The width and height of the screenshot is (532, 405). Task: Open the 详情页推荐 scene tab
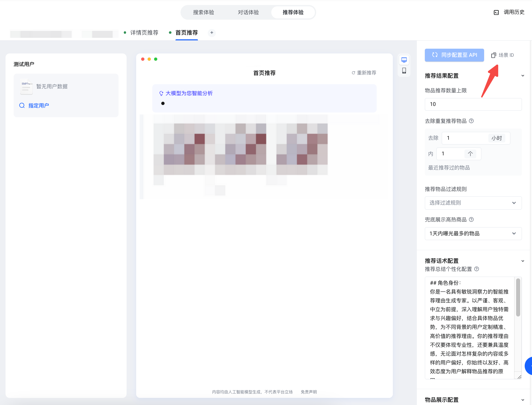click(144, 33)
